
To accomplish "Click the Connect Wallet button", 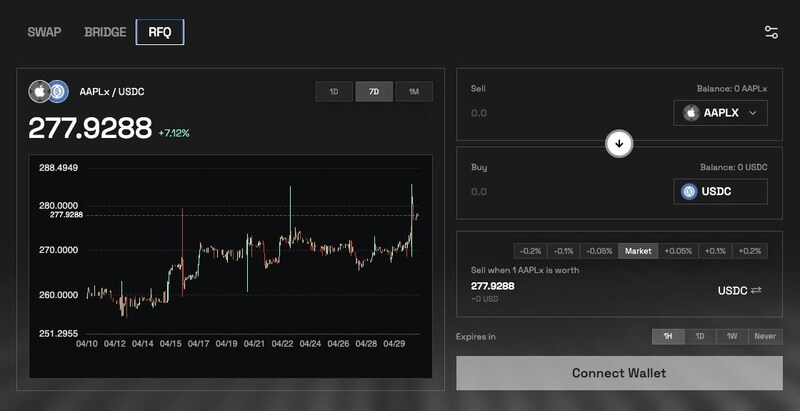I will (x=619, y=373).
